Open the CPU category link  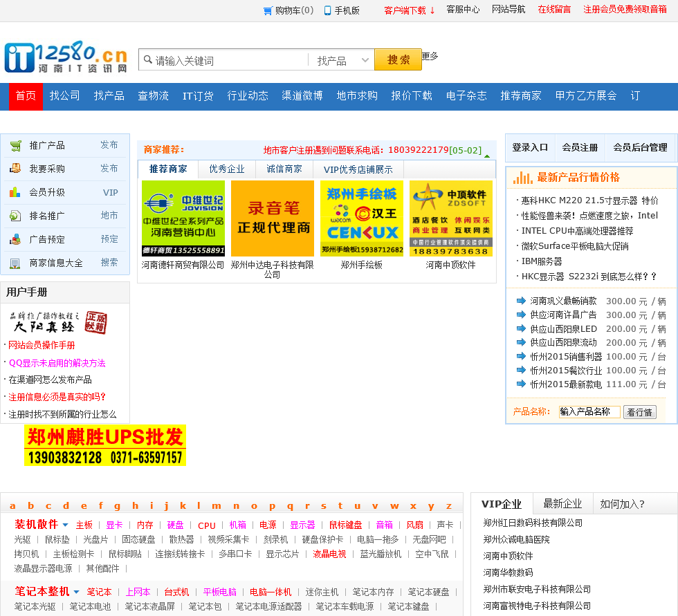(206, 525)
